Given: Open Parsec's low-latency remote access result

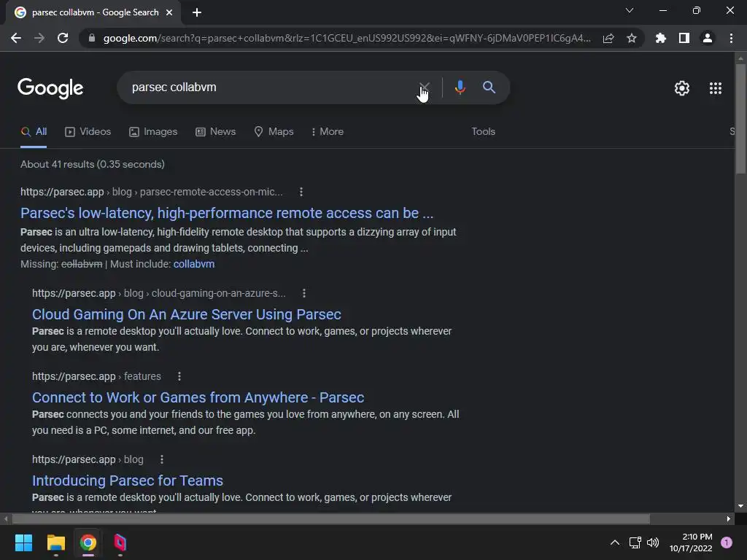Looking at the screenshot, I should 227,214.
